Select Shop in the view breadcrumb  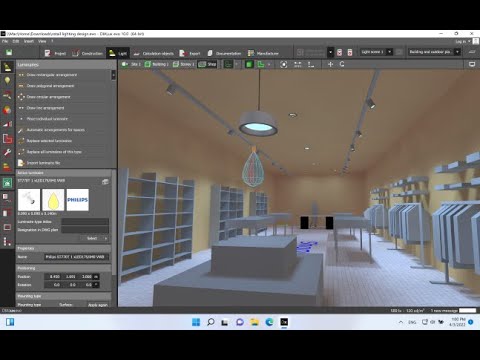point(207,64)
